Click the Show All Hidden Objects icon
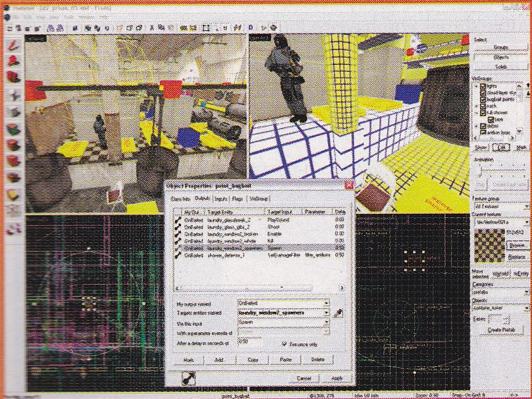This screenshot has height=399, width=532. pyautogui.click(x=139, y=28)
